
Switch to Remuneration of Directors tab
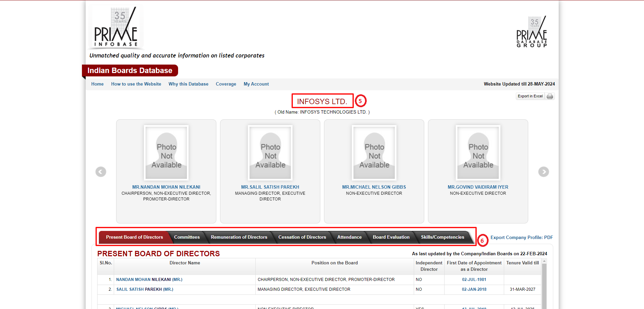tap(239, 237)
